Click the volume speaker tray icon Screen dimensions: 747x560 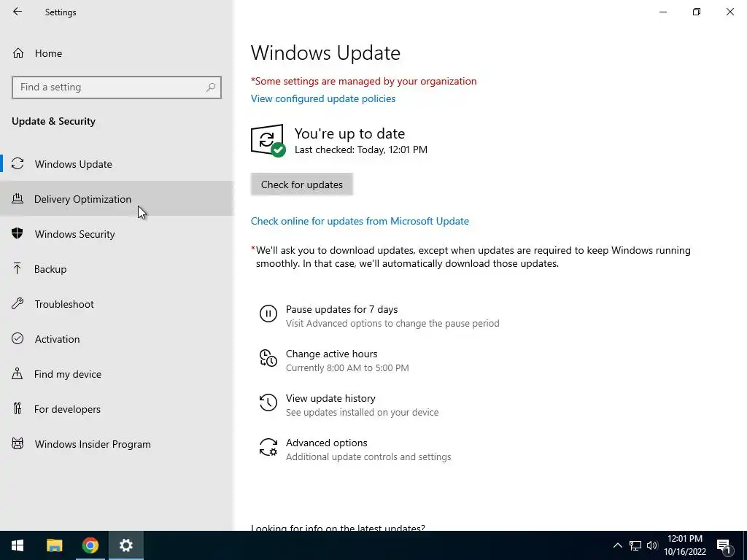(652, 545)
